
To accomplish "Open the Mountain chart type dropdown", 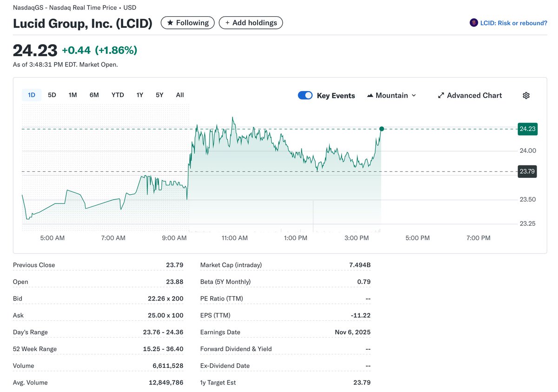I will pos(392,95).
